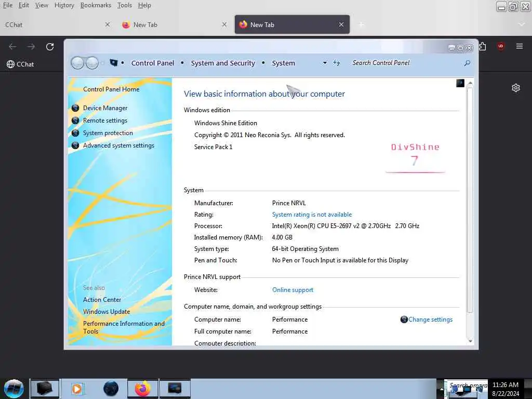
Task: Open the Firefox list all tabs chevron
Action: coord(522,24)
